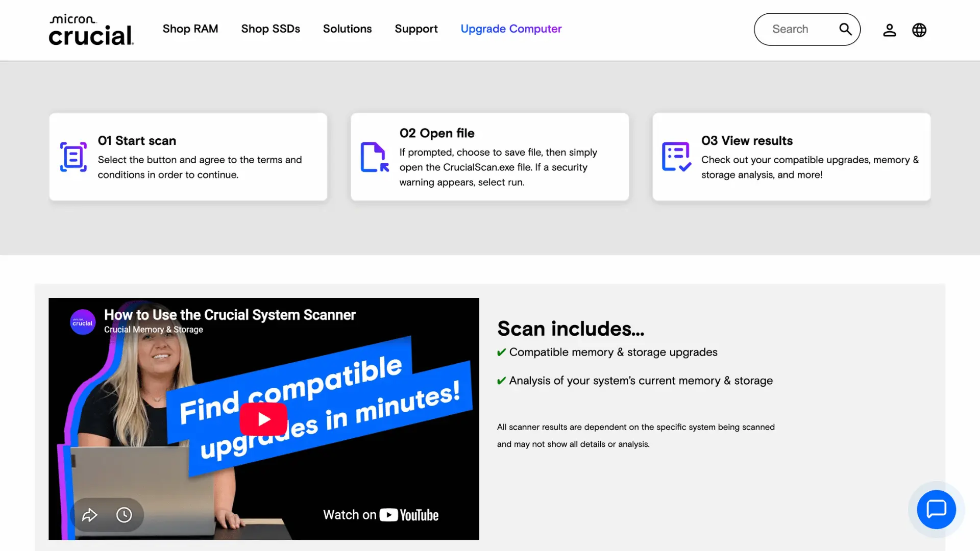Open the live chat bubble
This screenshot has height=551, width=980.
936,509
